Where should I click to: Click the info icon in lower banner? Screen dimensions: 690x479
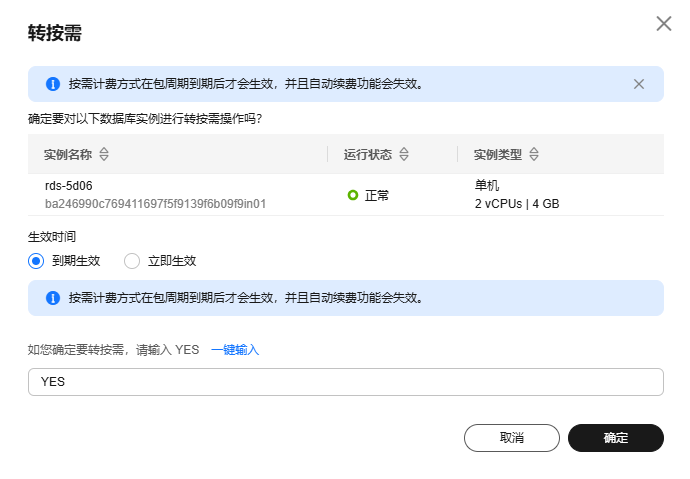coord(53,298)
